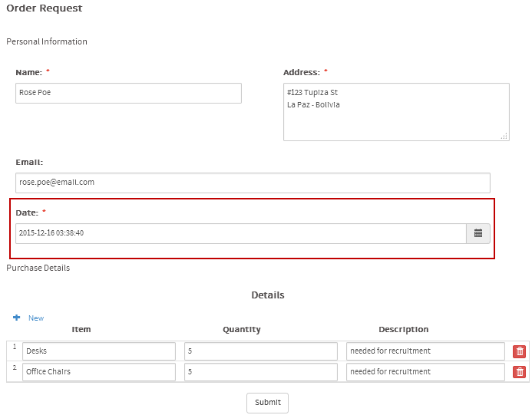Viewport: 532px width, 415px height.
Task: Select the Desks item field
Action: pos(99,351)
